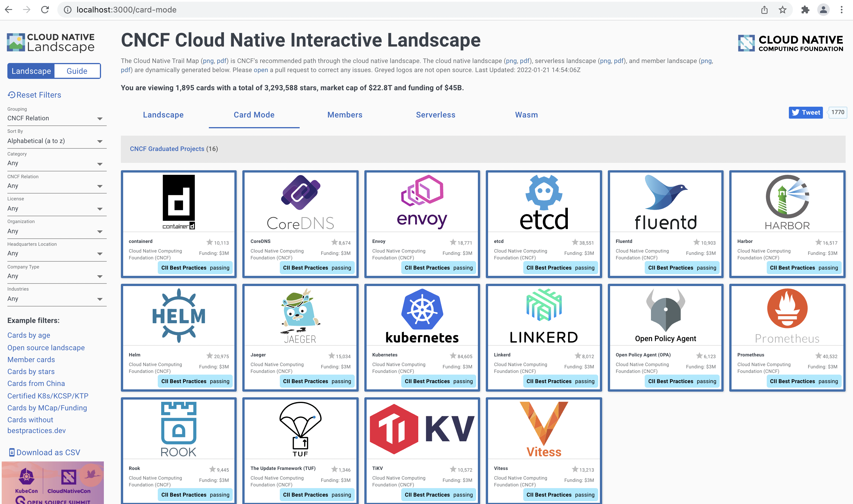This screenshot has height=504, width=853.
Task: Switch to the Members tab
Action: pos(345,115)
